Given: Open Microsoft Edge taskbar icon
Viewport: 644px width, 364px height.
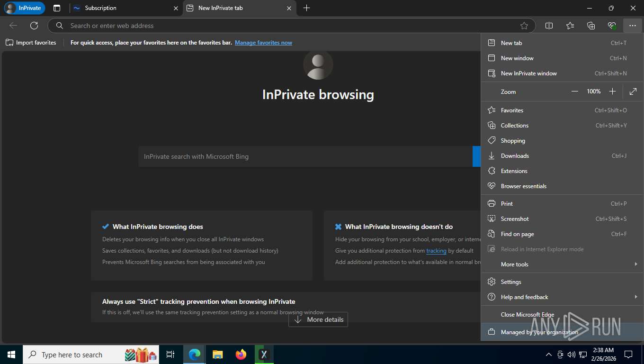Looking at the screenshot, I should pos(195,355).
